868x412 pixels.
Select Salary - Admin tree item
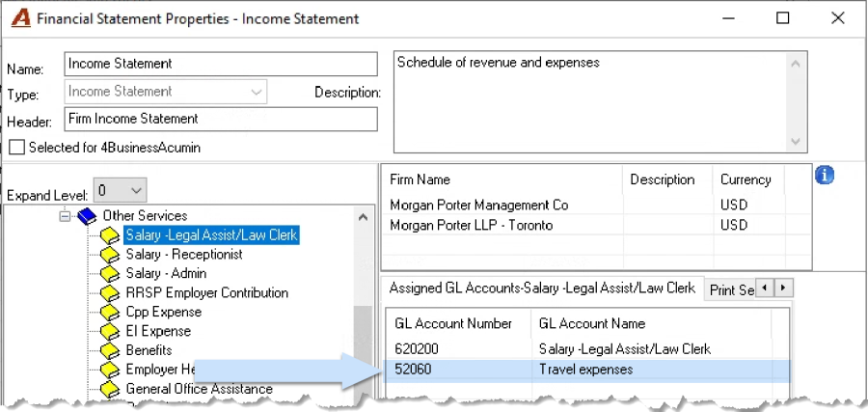[x=166, y=274]
